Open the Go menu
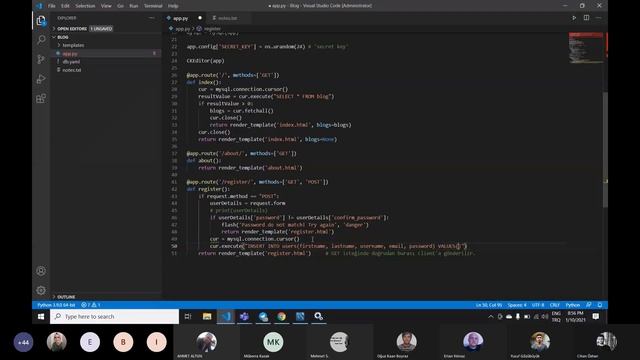The height and width of the screenshot is (360, 640). click(120, 6)
